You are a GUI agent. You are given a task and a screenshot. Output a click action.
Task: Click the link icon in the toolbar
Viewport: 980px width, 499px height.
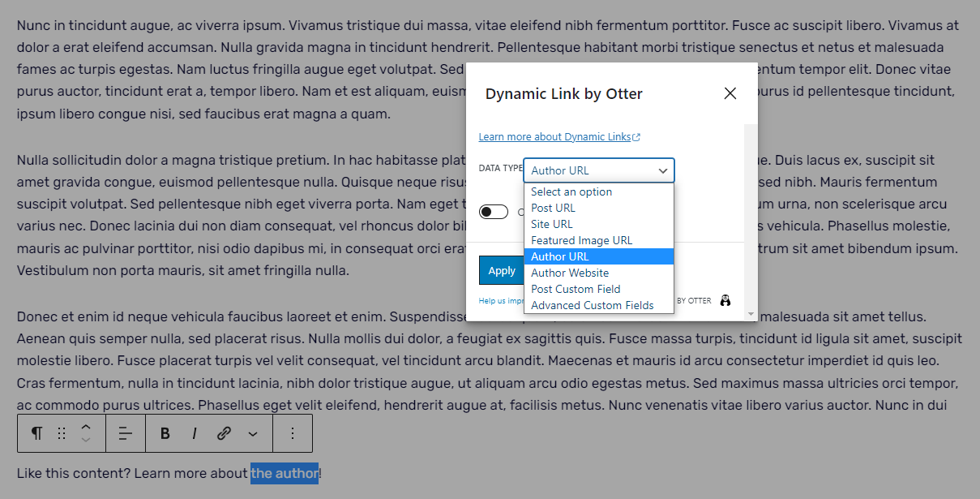223,433
